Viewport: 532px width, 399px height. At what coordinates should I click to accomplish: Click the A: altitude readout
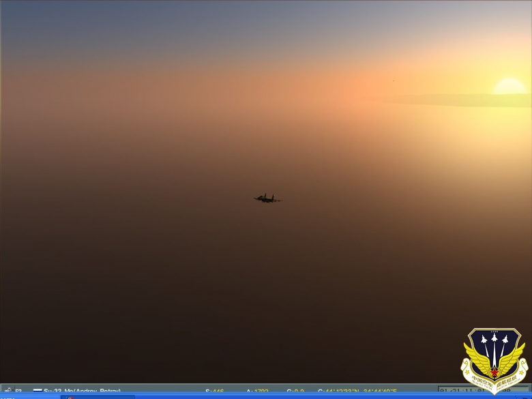click(257, 391)
